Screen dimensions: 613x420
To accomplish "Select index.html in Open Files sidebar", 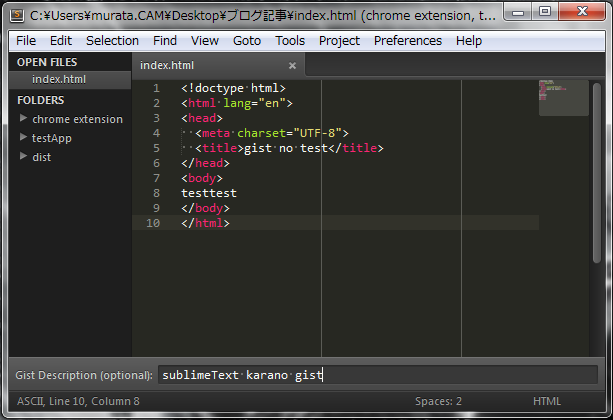I will (x=70, y=79).
